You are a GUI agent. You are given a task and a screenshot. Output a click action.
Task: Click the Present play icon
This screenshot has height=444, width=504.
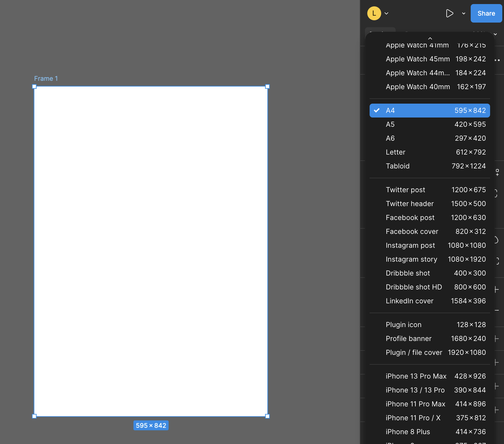pos(449,13)
